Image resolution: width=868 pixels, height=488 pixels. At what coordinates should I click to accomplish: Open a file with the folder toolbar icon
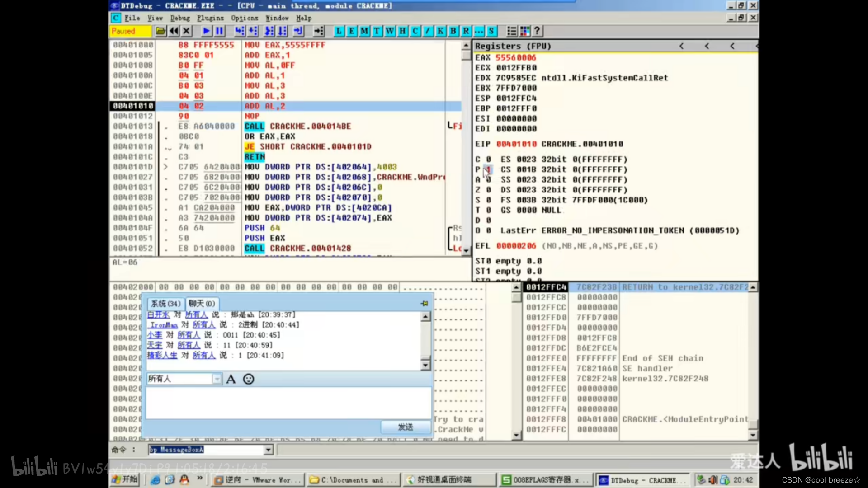[x=160, y=31]
